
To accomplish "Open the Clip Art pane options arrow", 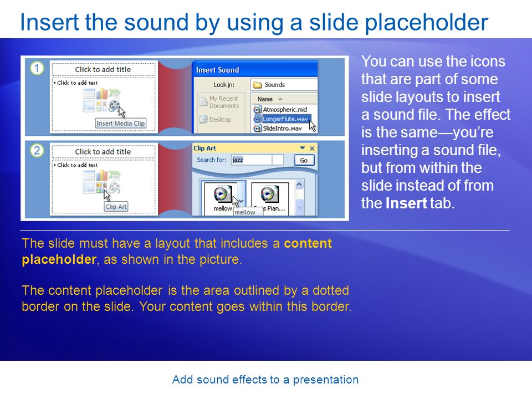I will 303,148.
